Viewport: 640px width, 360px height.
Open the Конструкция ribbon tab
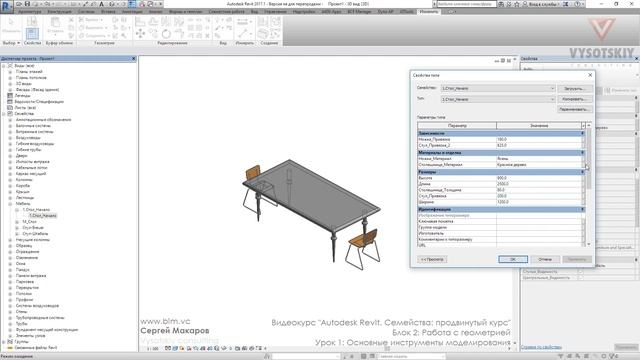[x=60, y=12]
